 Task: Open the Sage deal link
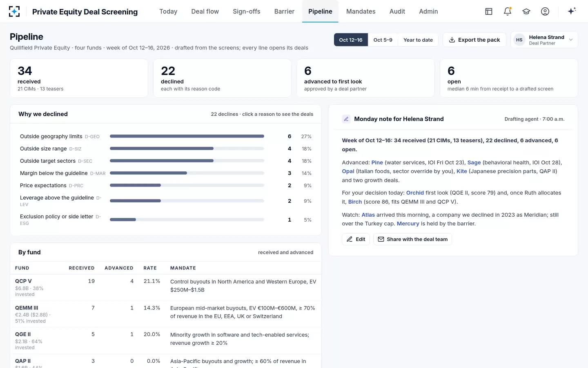click(474, 162)
